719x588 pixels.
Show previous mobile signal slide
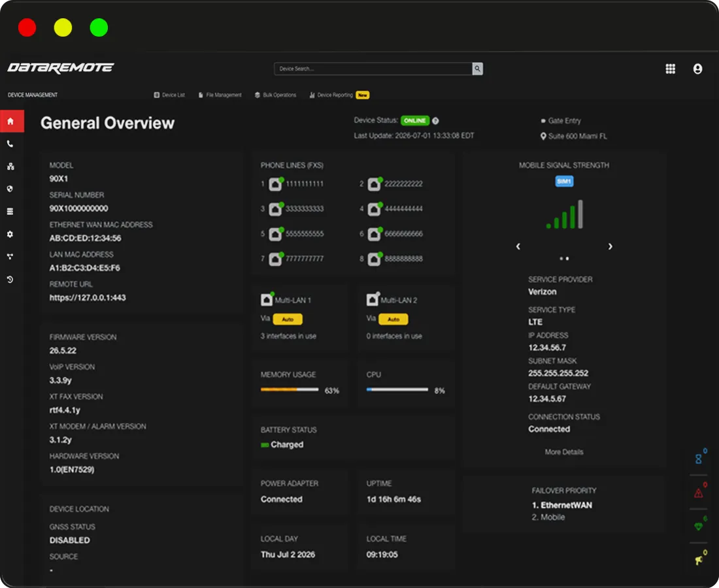tap(518, 246)
